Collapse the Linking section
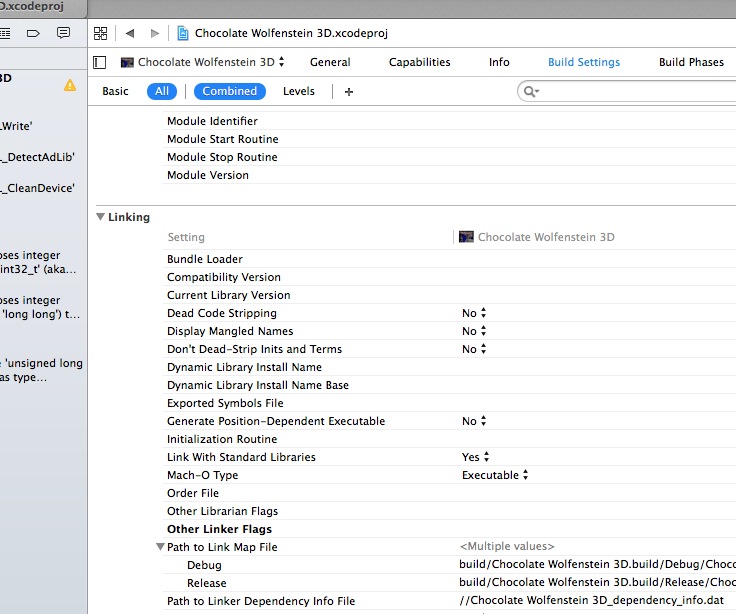736x614 pixels. (100, 217)
